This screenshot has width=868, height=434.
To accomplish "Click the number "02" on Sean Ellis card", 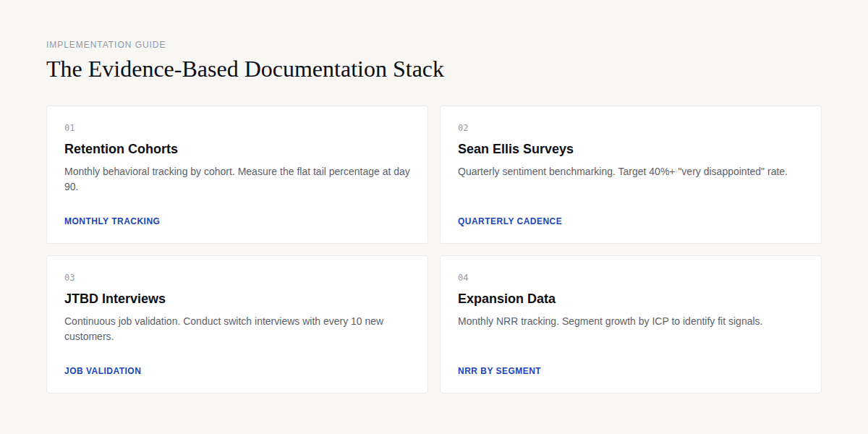I will tap(463, 128).
